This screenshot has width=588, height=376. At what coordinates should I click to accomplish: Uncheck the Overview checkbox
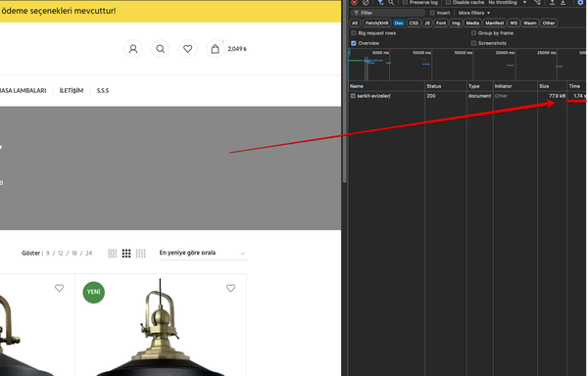coord(353,43)
